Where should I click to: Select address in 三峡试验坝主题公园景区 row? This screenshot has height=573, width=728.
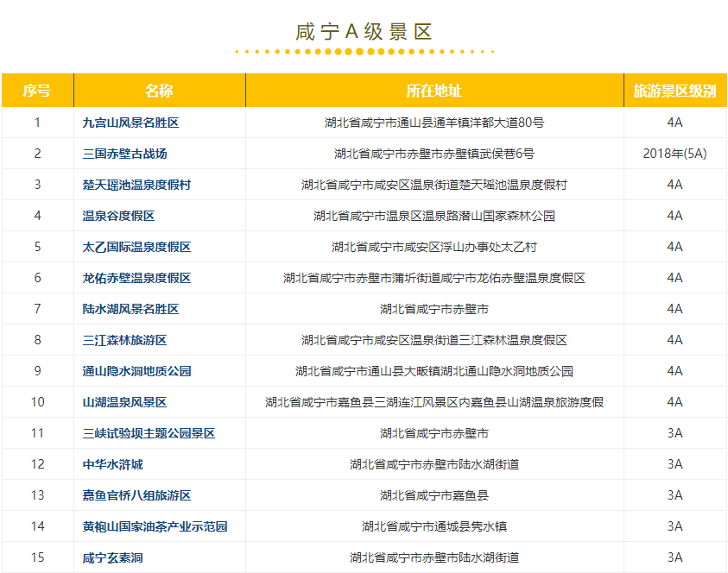[434, 433]
